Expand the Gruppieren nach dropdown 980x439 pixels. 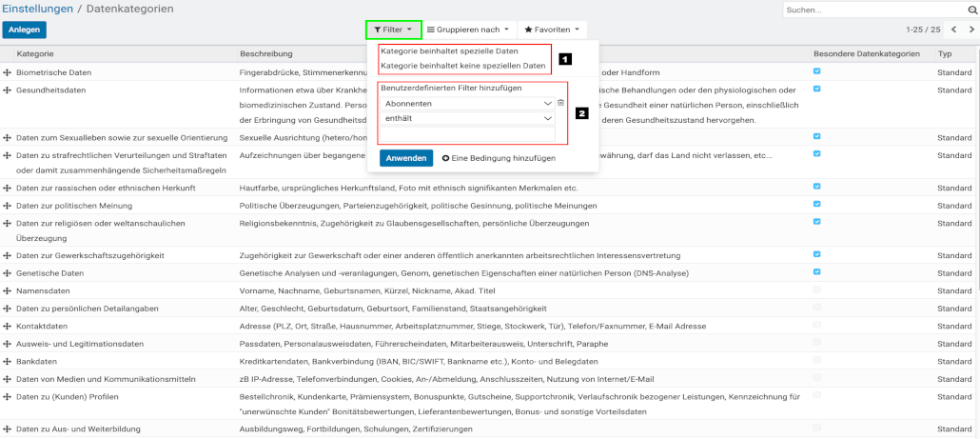point(468,30)
